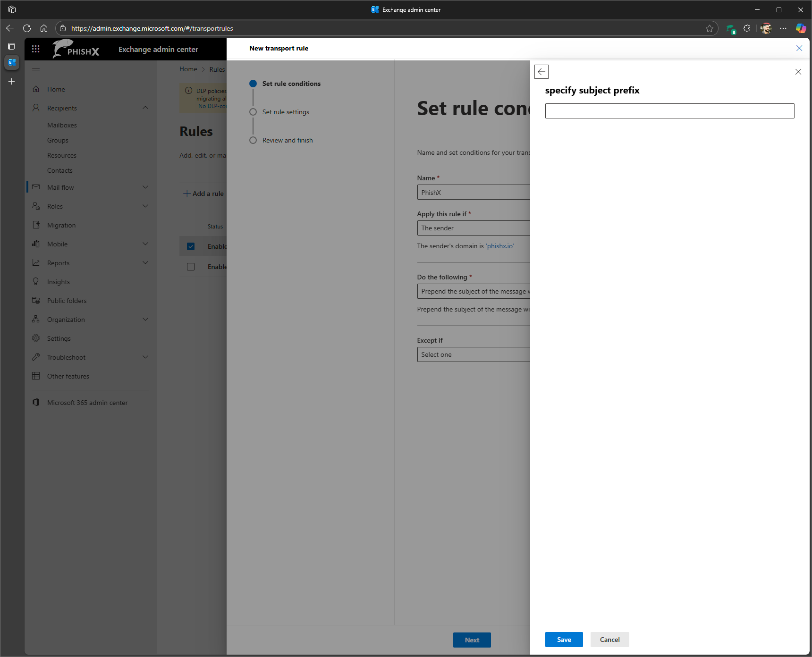This screenshot has height=657, width=812.
Task: Click the browser back arrow
Action: click(10, 28)
